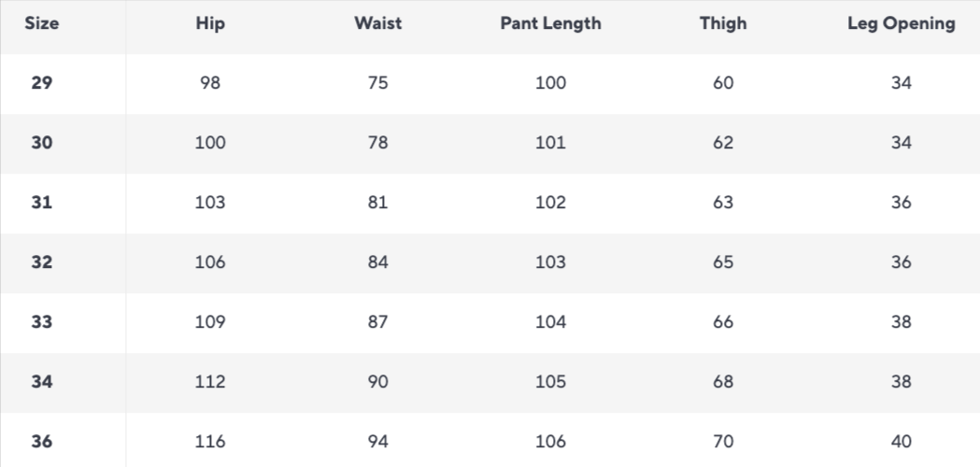Select size 29 row label
Screen dimensions: 980x467
pos(42,83)
